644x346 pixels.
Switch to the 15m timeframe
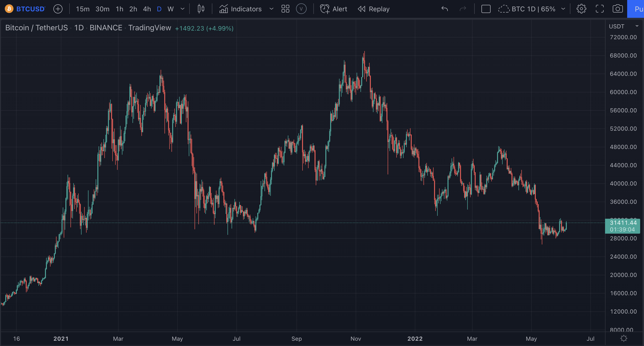click(x=82, y=9)
